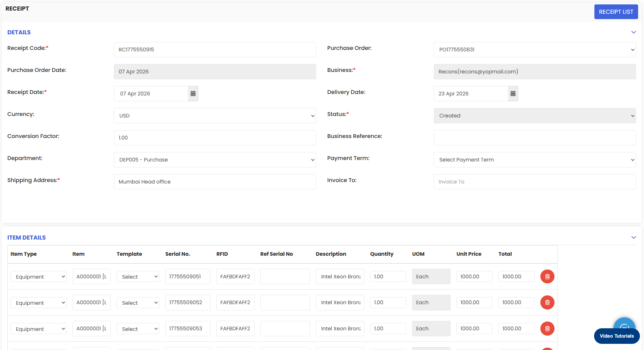Edit the Shipping Address field

[x=215, y=182]
